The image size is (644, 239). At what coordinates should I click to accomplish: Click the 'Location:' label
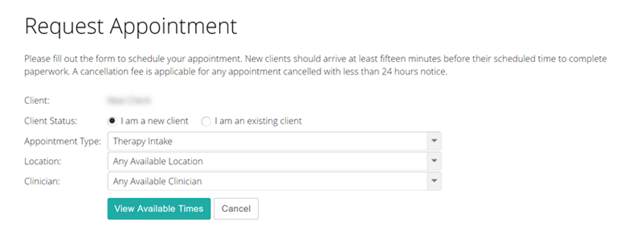[43, 161]
